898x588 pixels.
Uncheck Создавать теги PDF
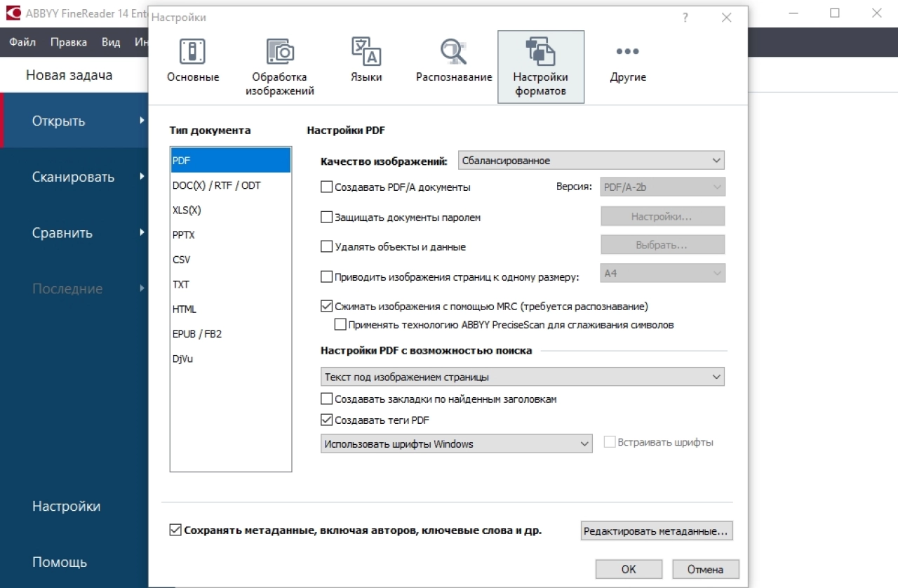point(326,420)
